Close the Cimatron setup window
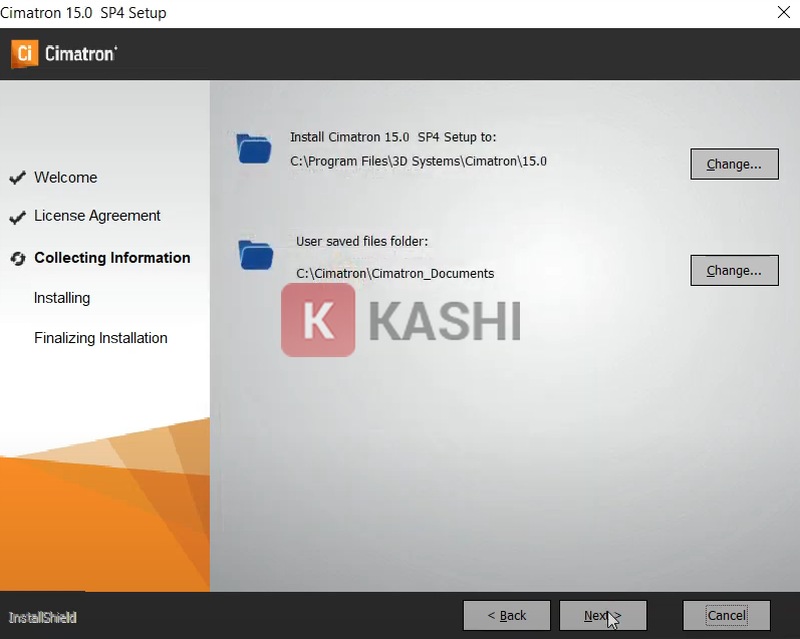This screenshot has height=639, width=800. [x=783, y=13]
